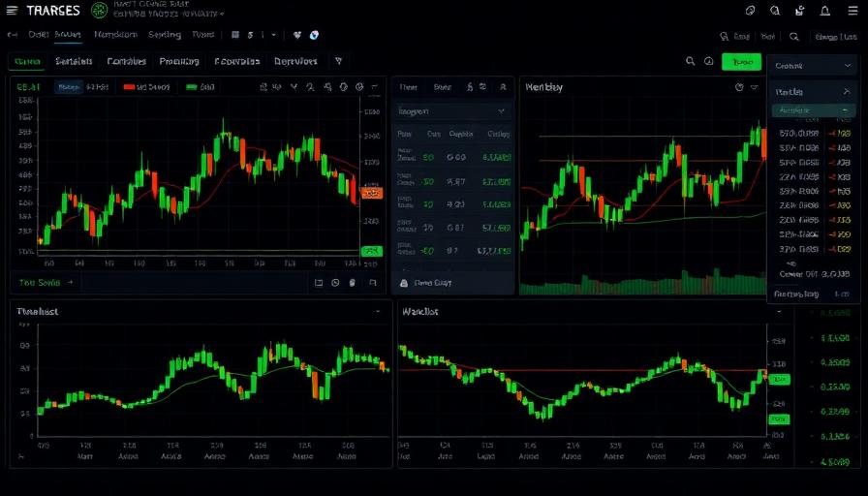The width and height of the screenshot is (868, 496).
Task: Click the highlighted green row in right sidebar
Action: (814, 111)
